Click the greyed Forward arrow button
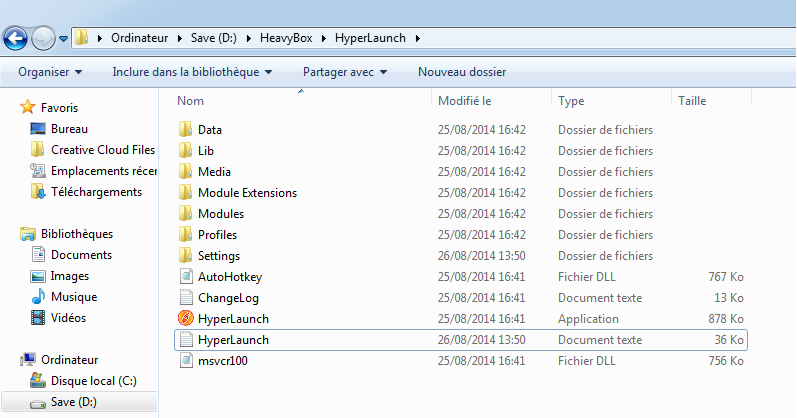Viewport: 797px width, 418px height. tap(44, 38)
